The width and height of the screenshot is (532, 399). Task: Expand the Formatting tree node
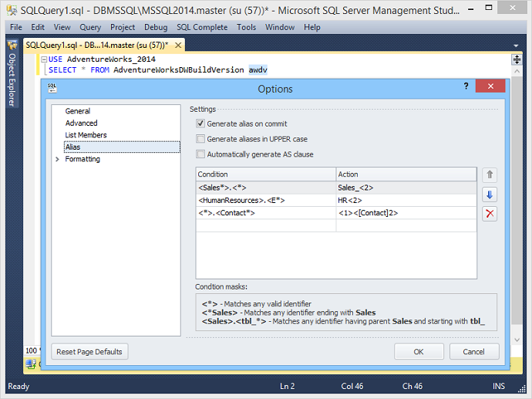click(x=57, y=159)
